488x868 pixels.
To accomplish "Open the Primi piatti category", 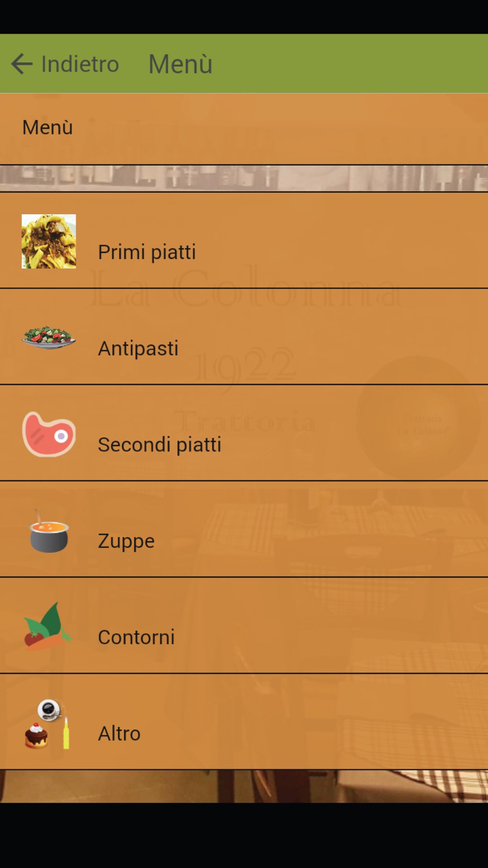I will (244, 240).
